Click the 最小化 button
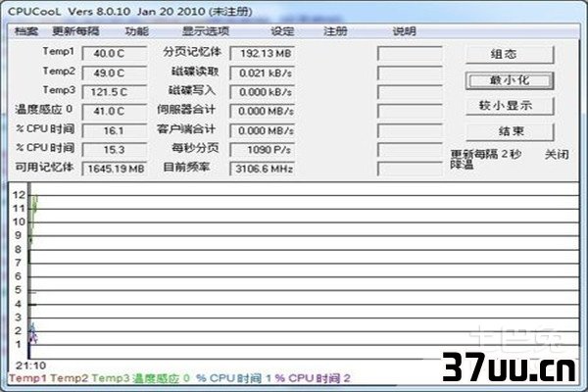 [510, 80]
